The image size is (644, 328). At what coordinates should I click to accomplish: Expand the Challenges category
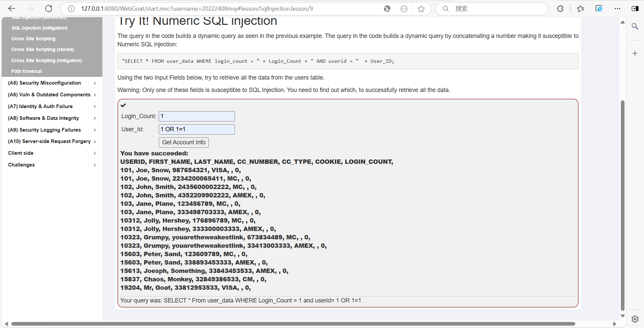(52, 165)
